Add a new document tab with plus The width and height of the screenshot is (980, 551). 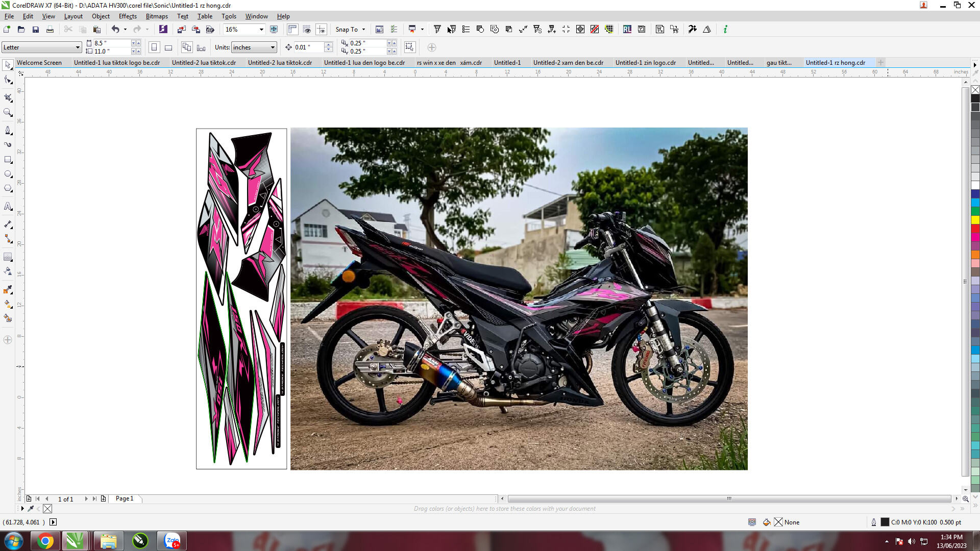[880, 62]
